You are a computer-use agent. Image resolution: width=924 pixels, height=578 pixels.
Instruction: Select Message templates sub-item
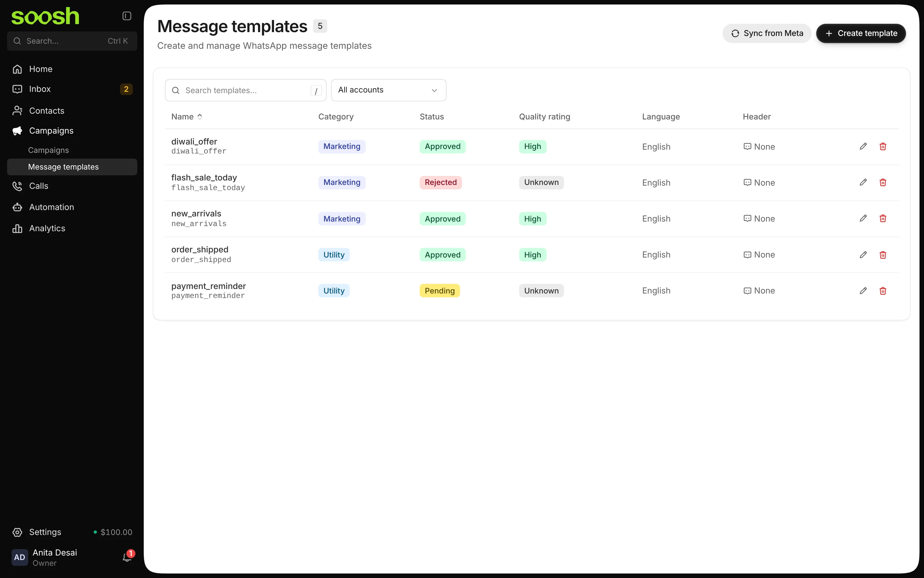72,167
